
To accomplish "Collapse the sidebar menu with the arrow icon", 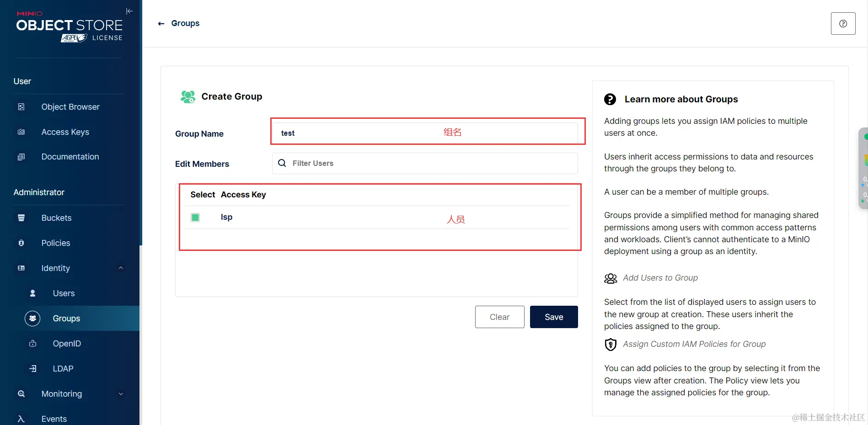I will [x=129, y=11].
